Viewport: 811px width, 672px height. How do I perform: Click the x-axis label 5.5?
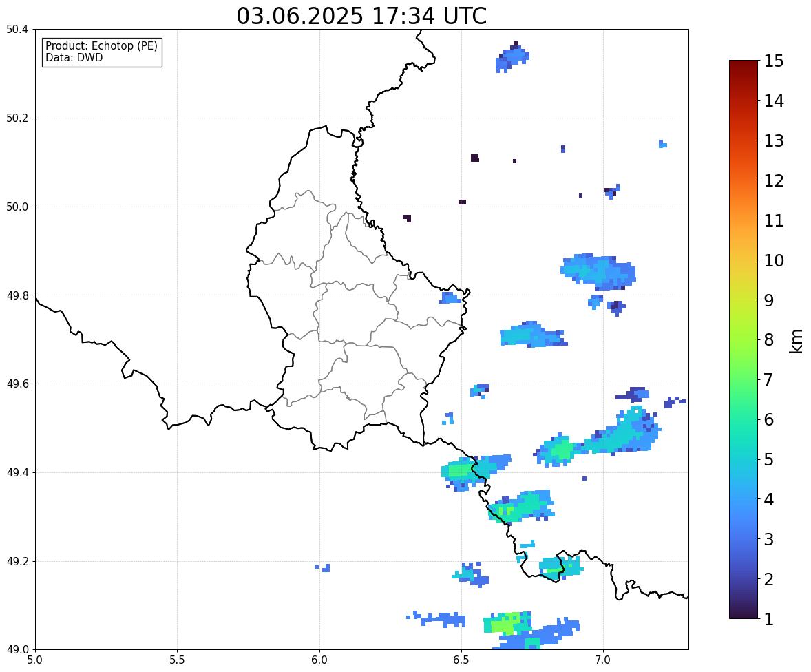pyautogui.click(x=177, y=660)
